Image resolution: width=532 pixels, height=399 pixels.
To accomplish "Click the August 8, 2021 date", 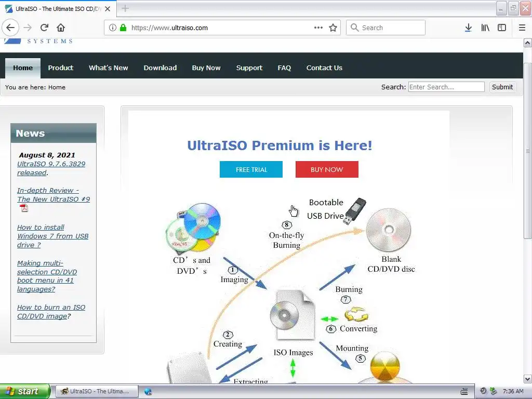I will click(x=47, y=155).
